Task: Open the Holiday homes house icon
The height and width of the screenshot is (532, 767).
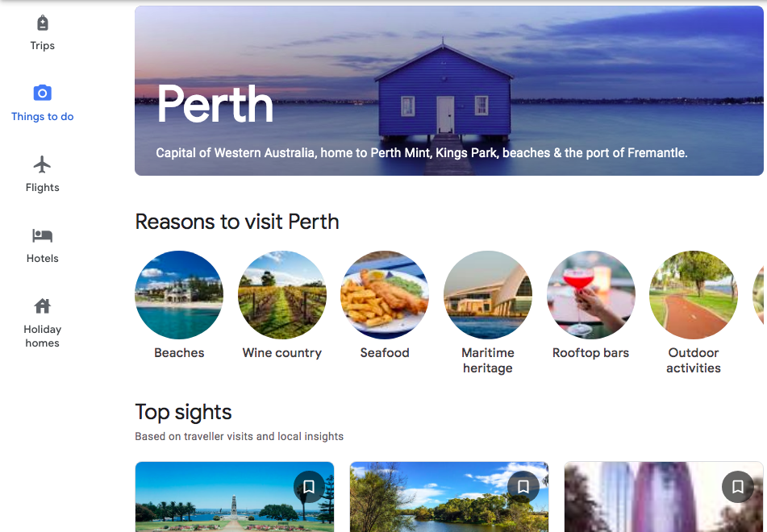Action: [x=43, y=306]
